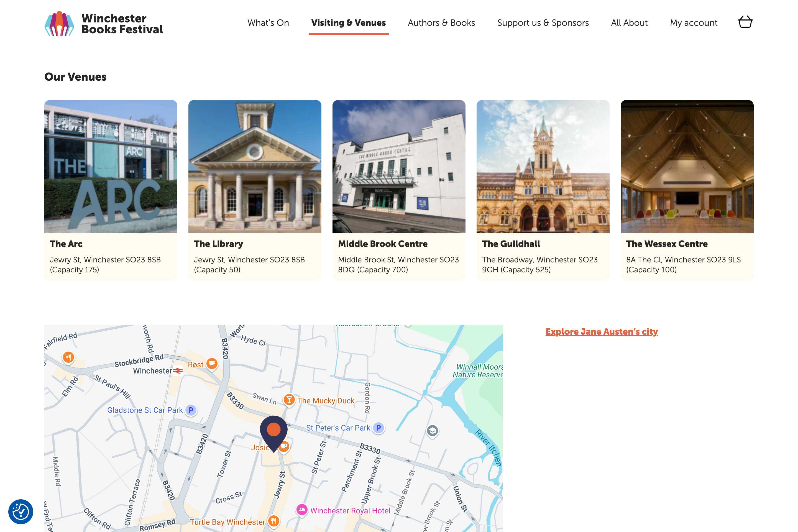Viewport: 798px width, 532px height.
Task: Open The Wessex Centre venue title
Action: point(667,244)
